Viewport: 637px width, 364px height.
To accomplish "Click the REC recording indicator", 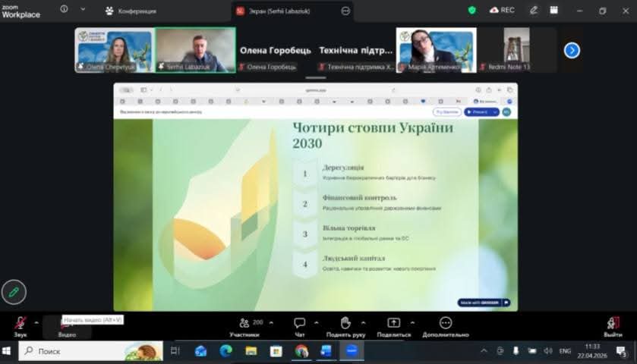I will [503, 11].
